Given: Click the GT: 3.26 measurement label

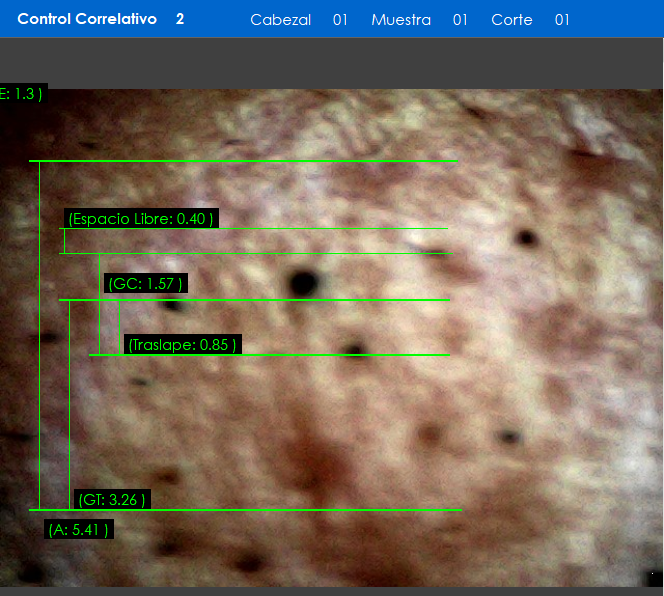Looking at the screenshot, I should click(112, 499).
